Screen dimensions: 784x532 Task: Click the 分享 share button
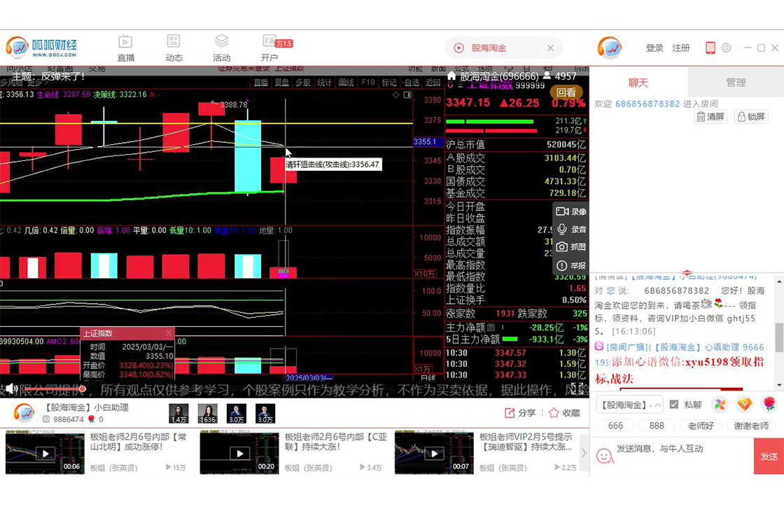click(x=520, y=413)
